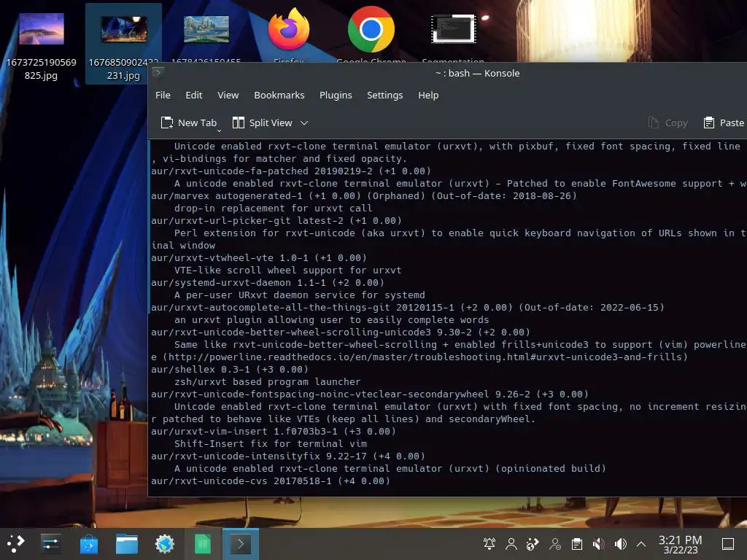Screen dimensions: 747x560
Task: Click the New Tab button
Action: coord(189,122)
